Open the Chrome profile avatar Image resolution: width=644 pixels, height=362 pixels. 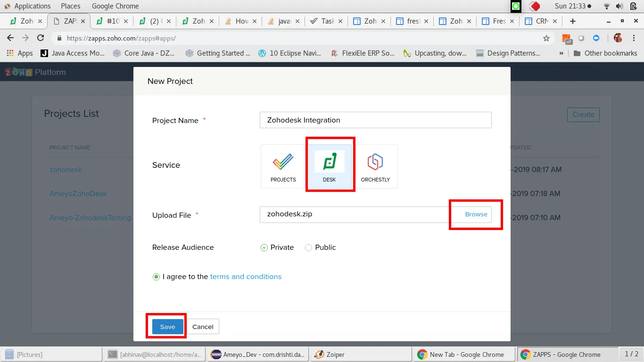tap(618, 38)
